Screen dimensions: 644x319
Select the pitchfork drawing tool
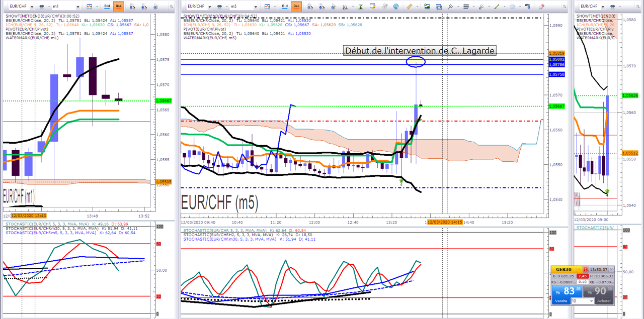[x=451, y=7]
